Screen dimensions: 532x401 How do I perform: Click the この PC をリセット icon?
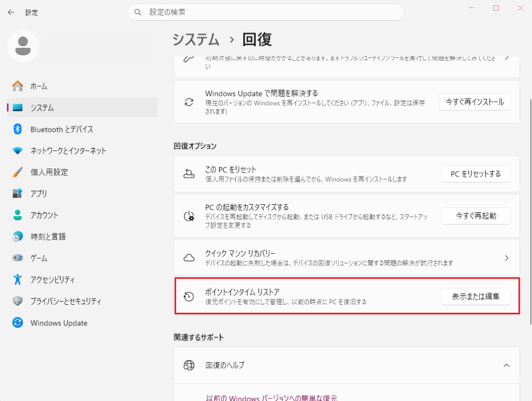pyautogui.click(x=189, y=174)
